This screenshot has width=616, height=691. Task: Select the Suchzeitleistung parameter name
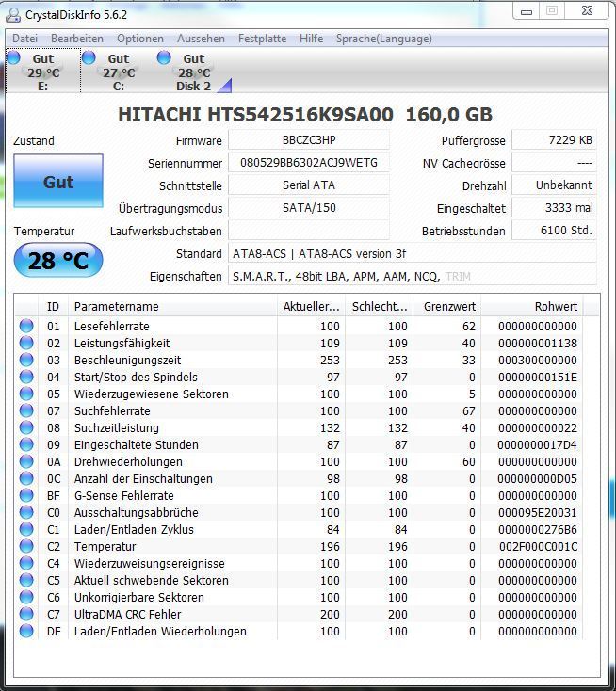pos(117,428)
